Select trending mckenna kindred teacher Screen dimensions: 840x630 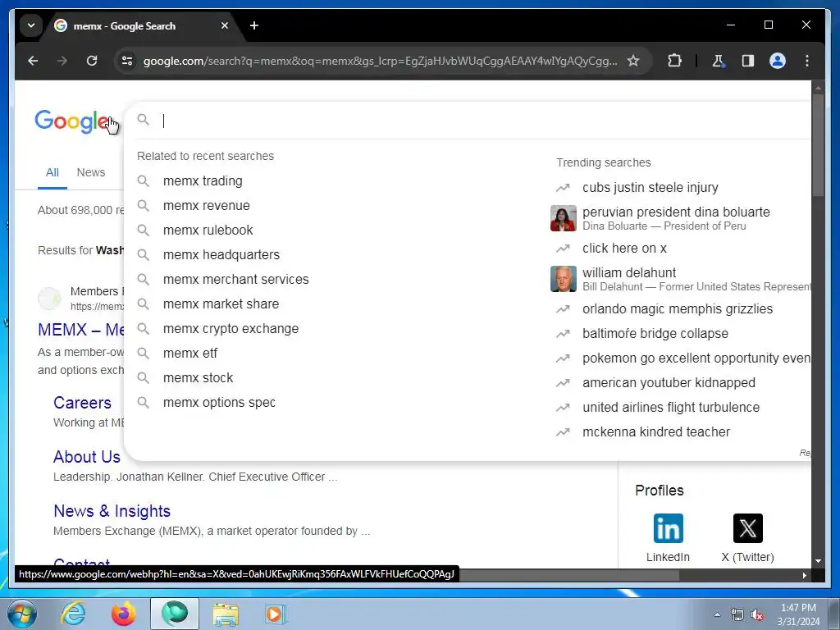(x=655, y=432)
